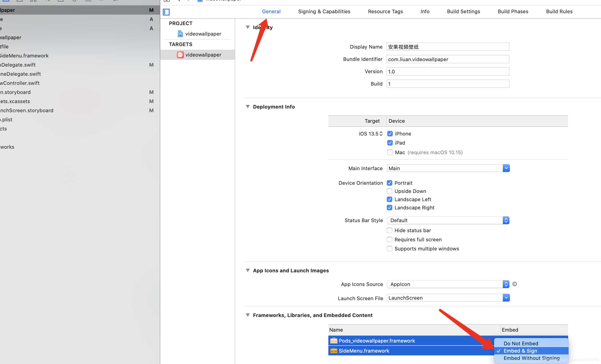
Task: Open the Main Interface dropdown
Action: (x=506, y=168)
